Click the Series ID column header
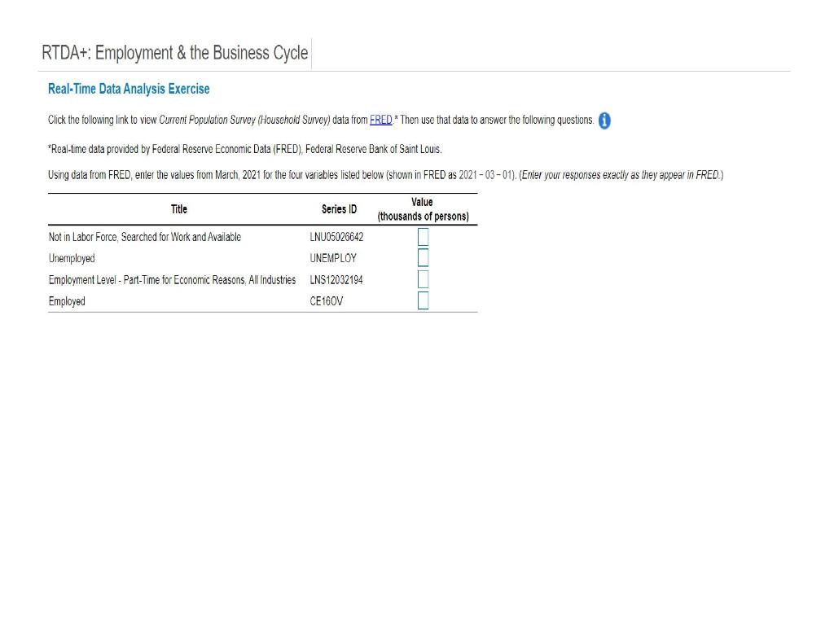This screenshot has height=644, width=834. tap(339, 209)
